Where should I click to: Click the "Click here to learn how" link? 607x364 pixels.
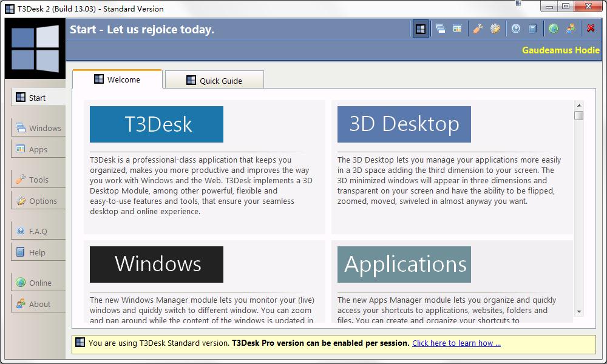[456, 343]
